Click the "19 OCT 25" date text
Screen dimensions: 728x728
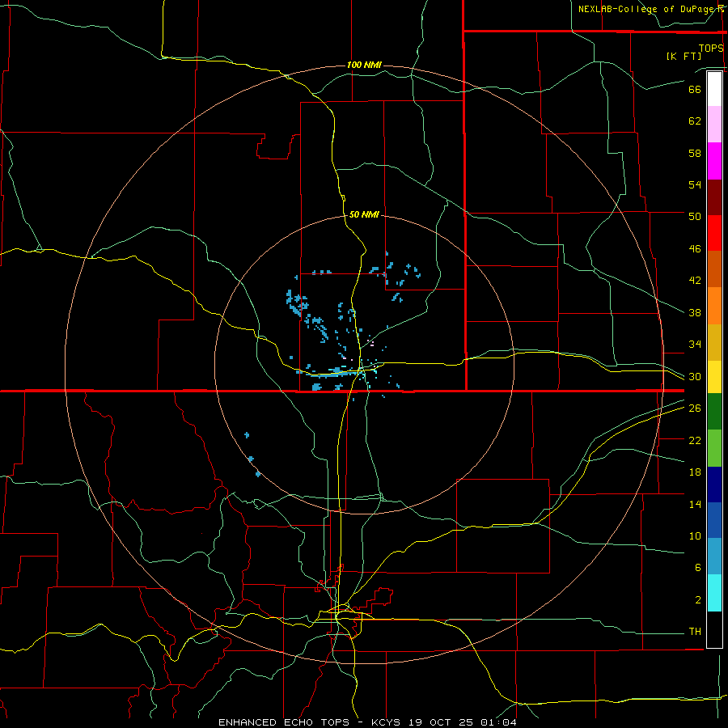(443, 722)
